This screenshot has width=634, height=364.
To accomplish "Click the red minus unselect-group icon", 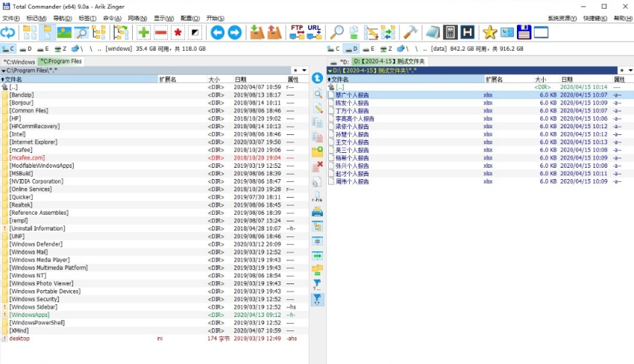I will pyautogui.click(x=160, y=32).
